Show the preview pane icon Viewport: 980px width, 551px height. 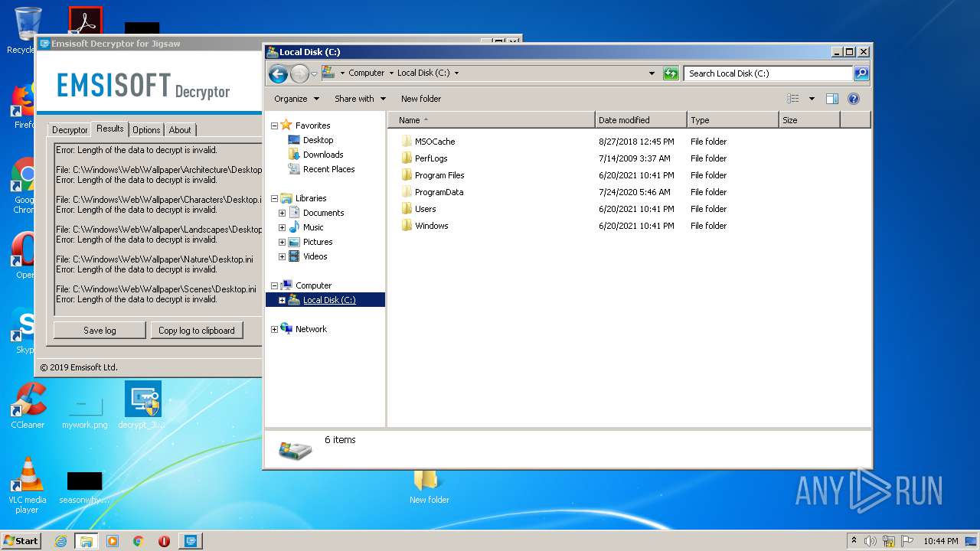click(x=832, y=99)
